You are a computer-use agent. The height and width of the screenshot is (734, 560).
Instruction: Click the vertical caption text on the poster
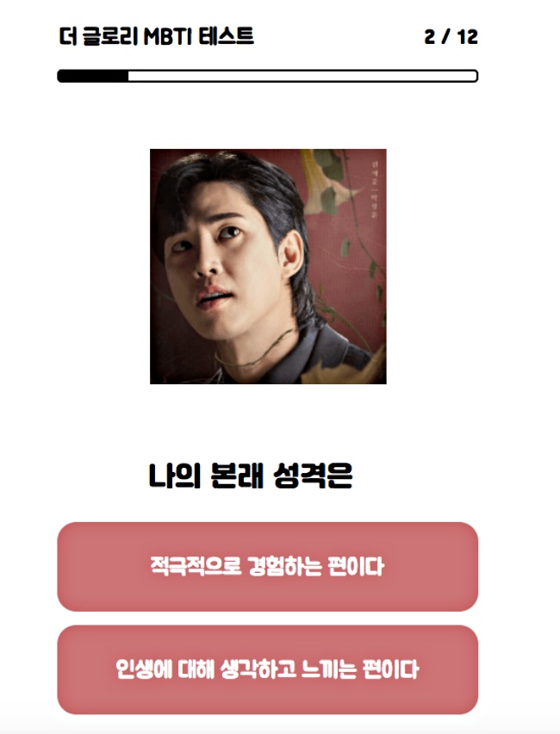coord(374,188)
